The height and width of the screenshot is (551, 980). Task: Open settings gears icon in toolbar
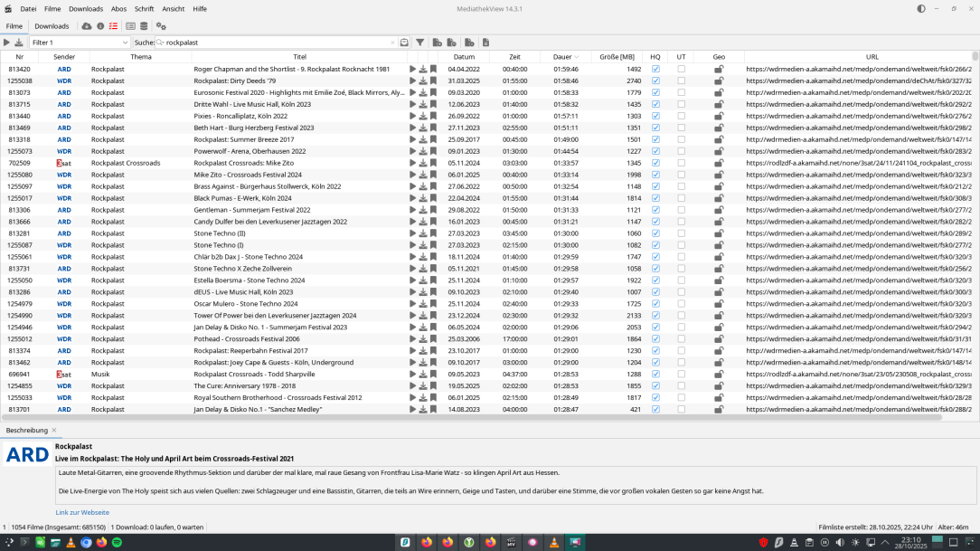tap(161, 26)
